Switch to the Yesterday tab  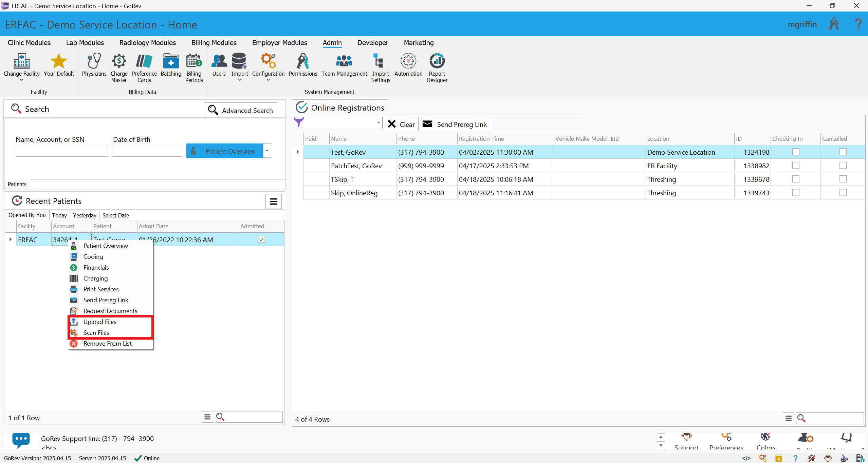tap(85, 215)
